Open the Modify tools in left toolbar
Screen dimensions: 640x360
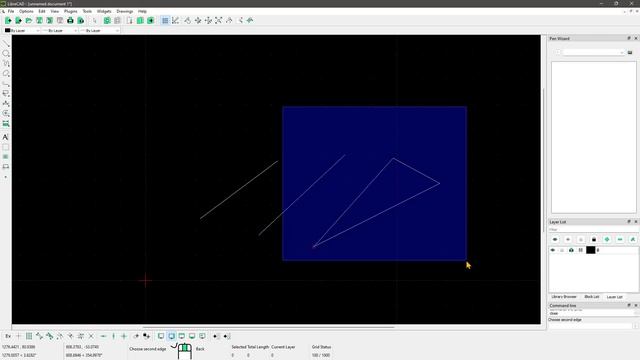6,113
